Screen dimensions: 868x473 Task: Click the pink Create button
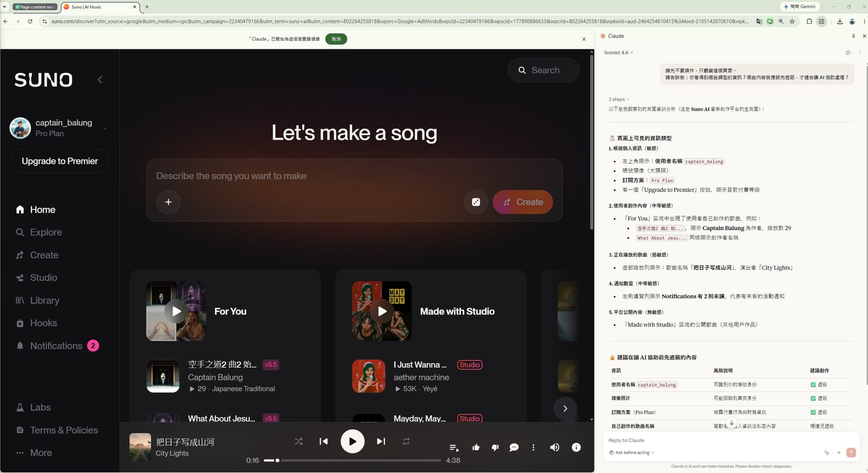(x=523, y=202)
